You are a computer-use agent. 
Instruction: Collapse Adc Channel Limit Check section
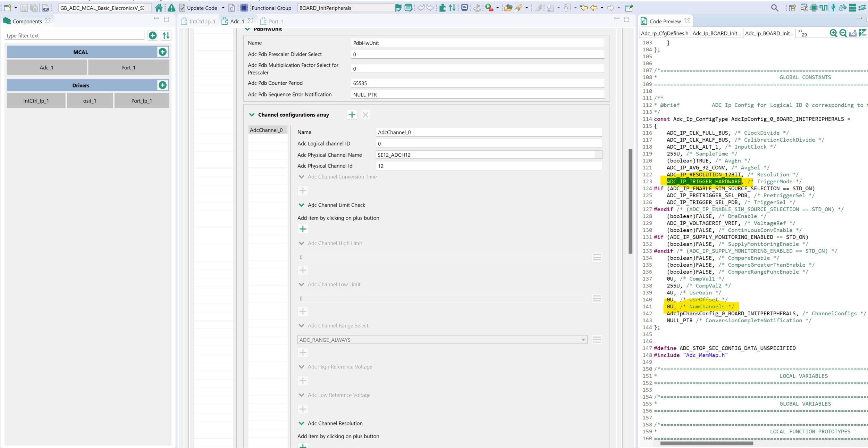pos(301,205)
